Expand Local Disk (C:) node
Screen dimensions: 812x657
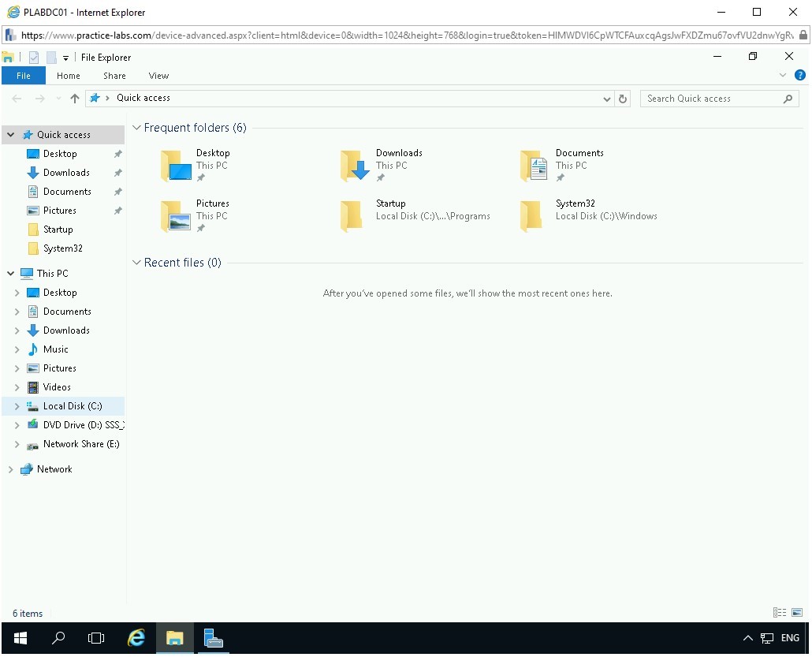[x=17, y=406]
